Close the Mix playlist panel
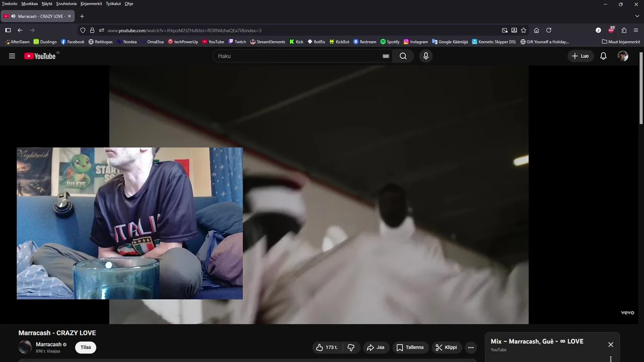 point(610,344)
